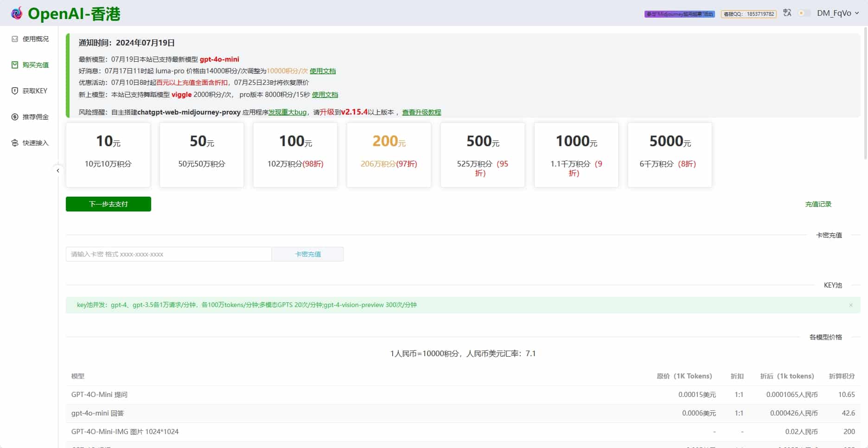Select the 200元 recharge card

pos(389,155)
